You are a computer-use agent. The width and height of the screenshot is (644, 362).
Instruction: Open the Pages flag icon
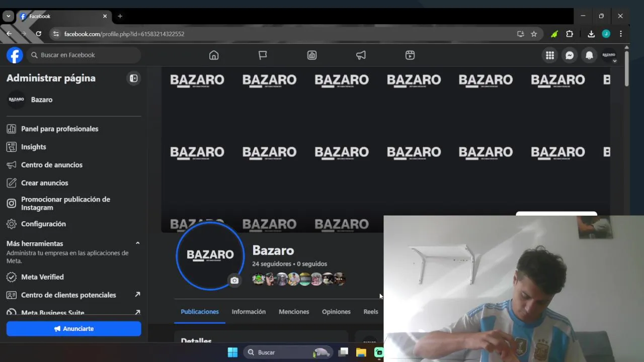coord(263,55)
